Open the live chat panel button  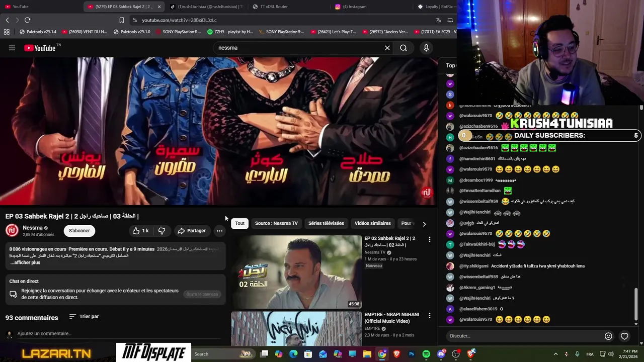tap(202, 294)
